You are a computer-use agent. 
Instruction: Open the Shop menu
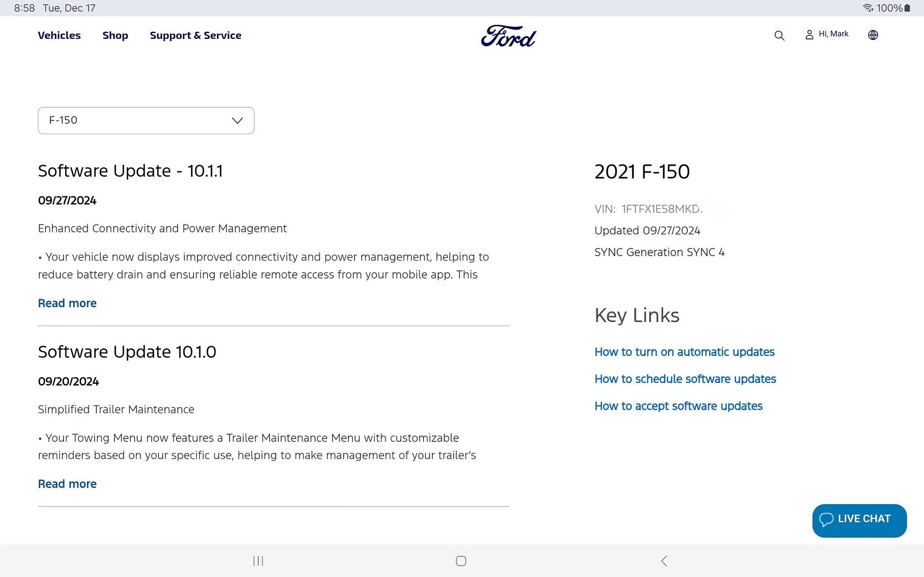tap(115, 35)
